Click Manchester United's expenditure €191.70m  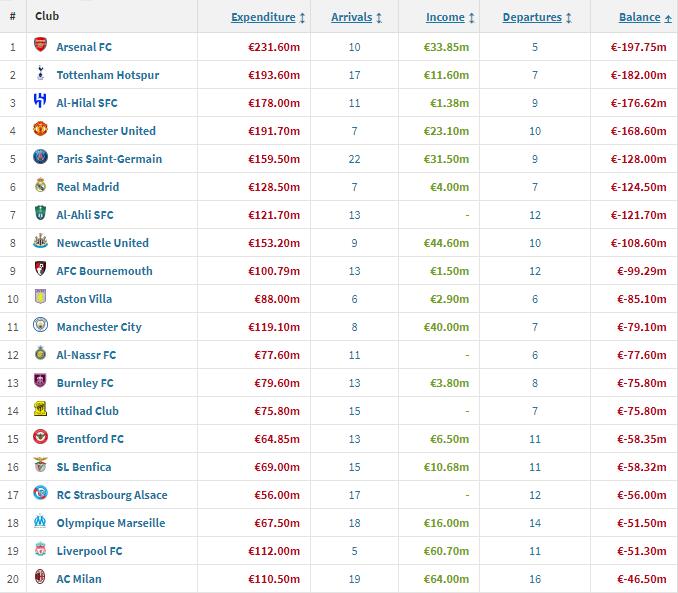click(274, 131)
